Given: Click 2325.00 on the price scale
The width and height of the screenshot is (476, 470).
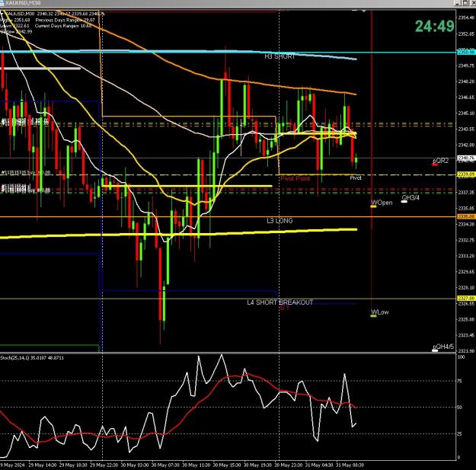Looking at the screenshot, I should [x=466, y=319].
